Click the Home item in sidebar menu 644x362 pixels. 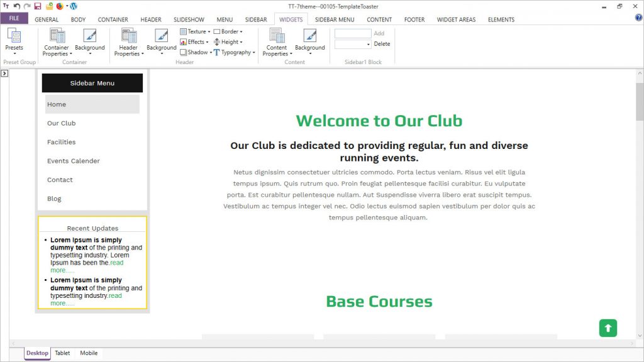[92, 104]
